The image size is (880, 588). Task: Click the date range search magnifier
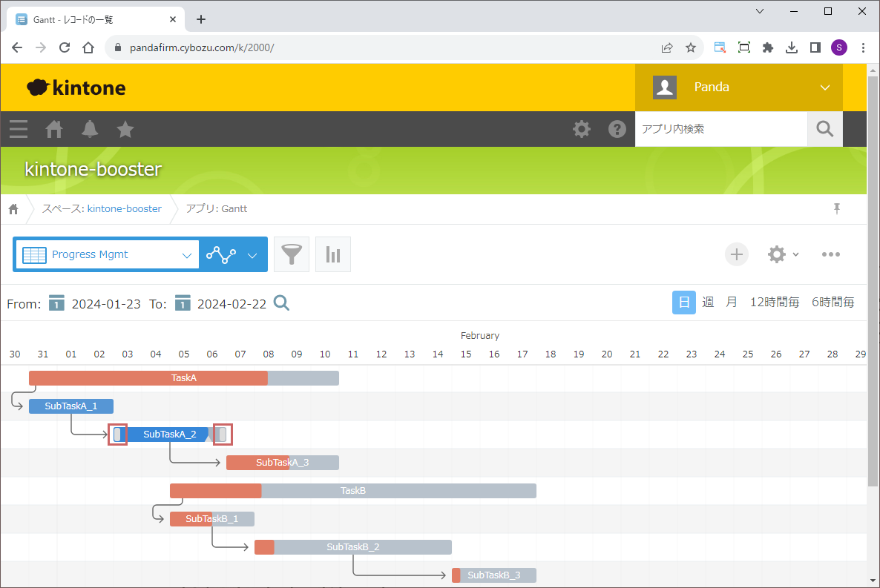281,303
